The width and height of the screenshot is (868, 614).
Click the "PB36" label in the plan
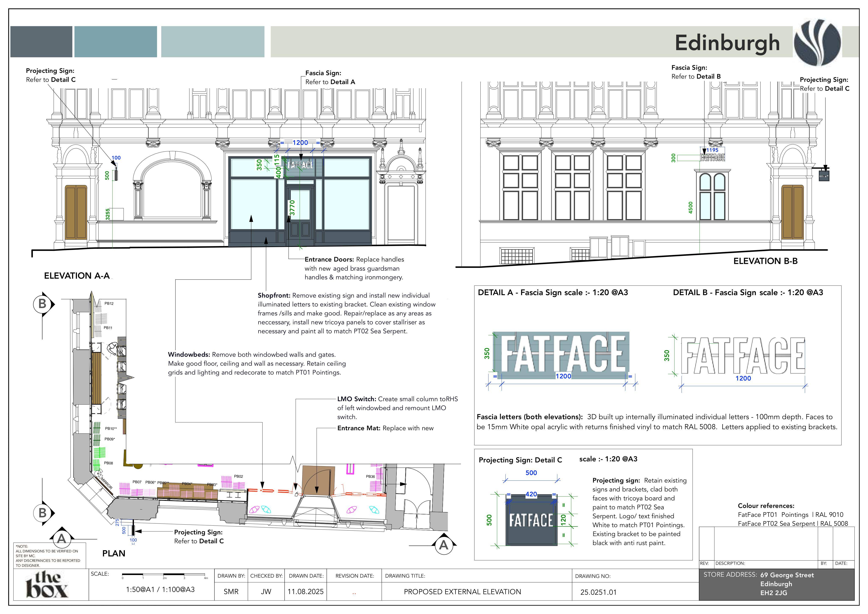(x=370, y=476)
